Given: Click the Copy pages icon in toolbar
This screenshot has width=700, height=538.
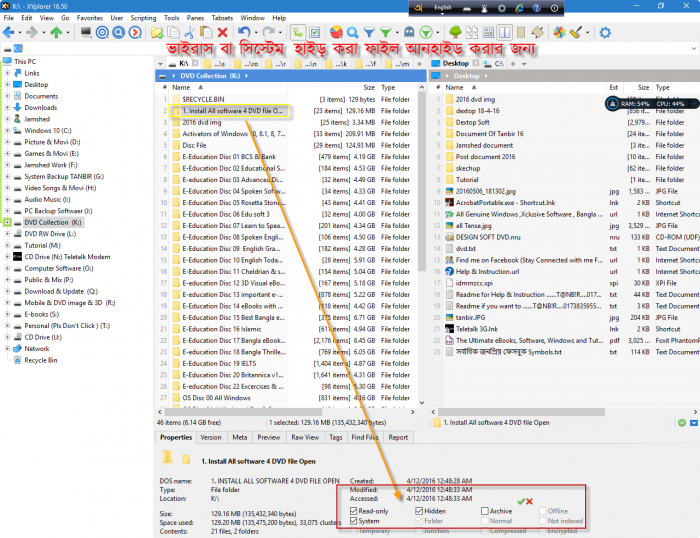Looking at the screenshot, I should point(173,32).
